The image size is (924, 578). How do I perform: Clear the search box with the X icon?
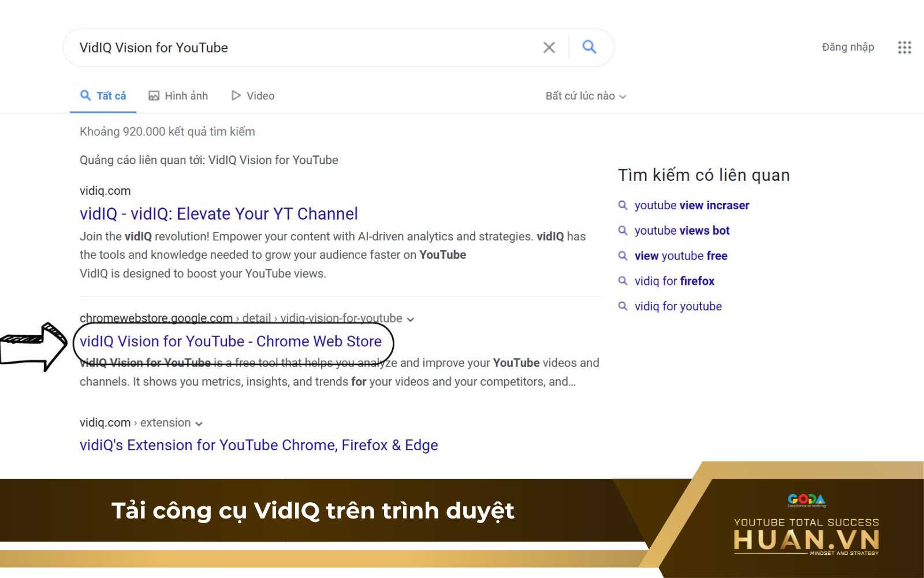(549, 47)
